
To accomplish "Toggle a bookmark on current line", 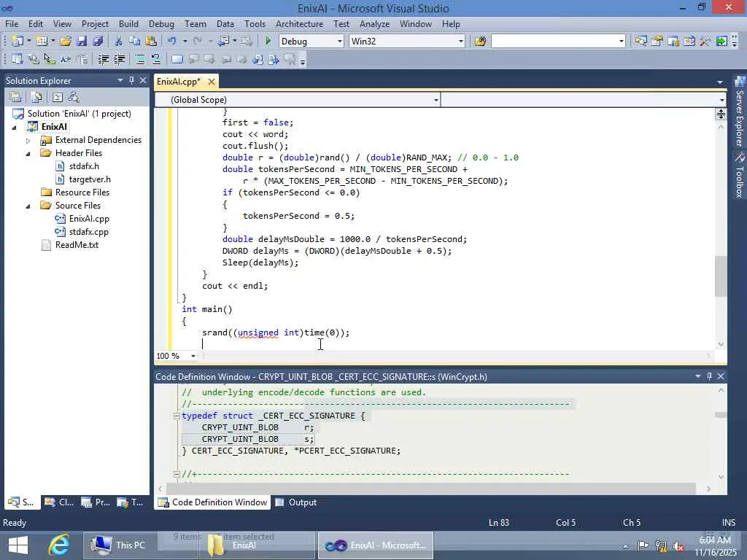I will (177, 60).
